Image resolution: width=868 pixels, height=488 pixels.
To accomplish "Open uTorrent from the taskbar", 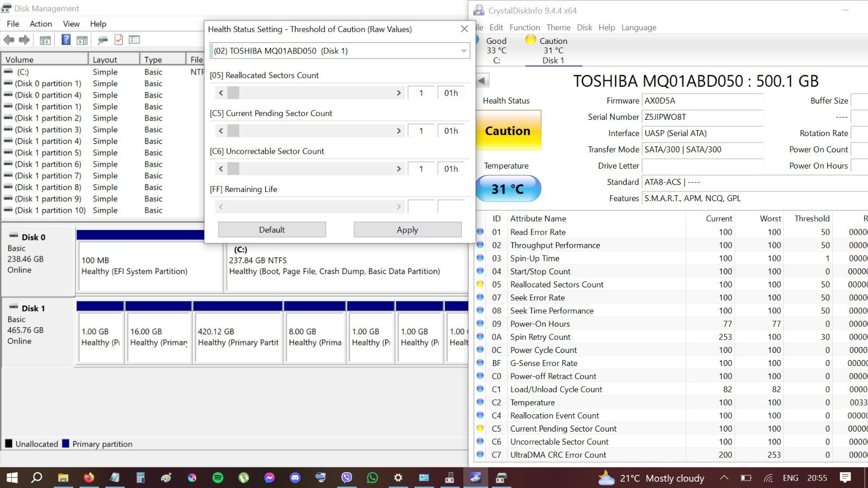I will click(x=244, y=478).
